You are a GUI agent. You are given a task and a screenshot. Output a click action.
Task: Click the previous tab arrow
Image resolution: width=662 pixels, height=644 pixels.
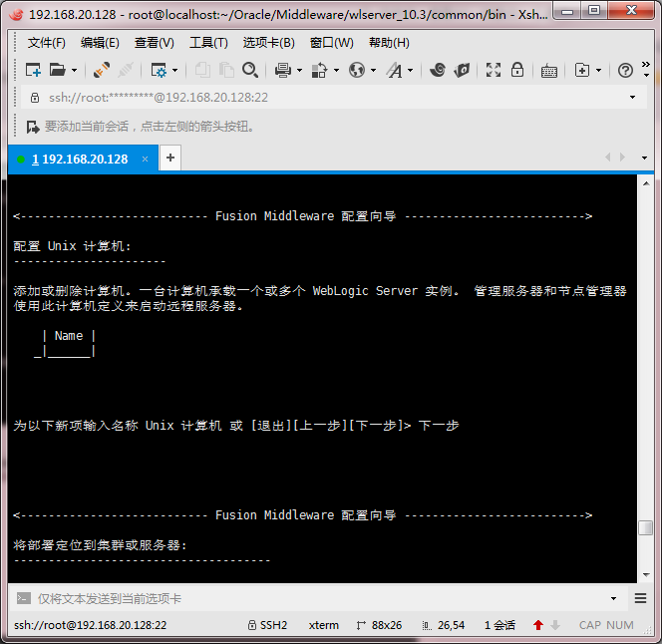click(x=608, y=158)
